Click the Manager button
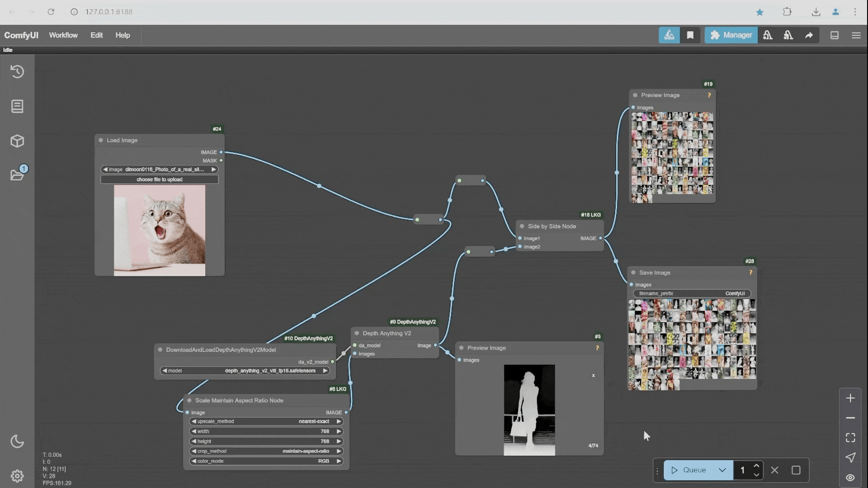Viewport: 868px width, 488px height. coord(731,35)
